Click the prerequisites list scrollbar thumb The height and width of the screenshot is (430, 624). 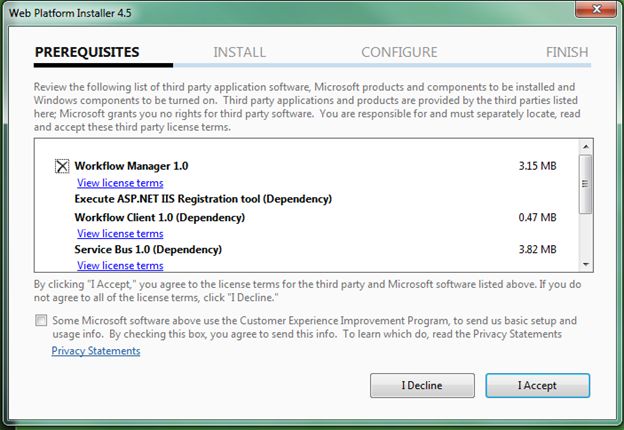click(x=586, y=180)
